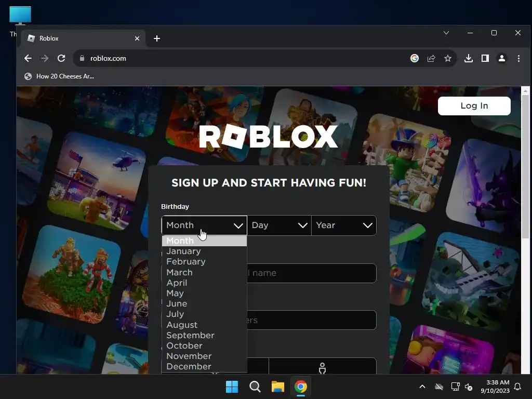
Task: Share this page icon
Action: [431, 58]
